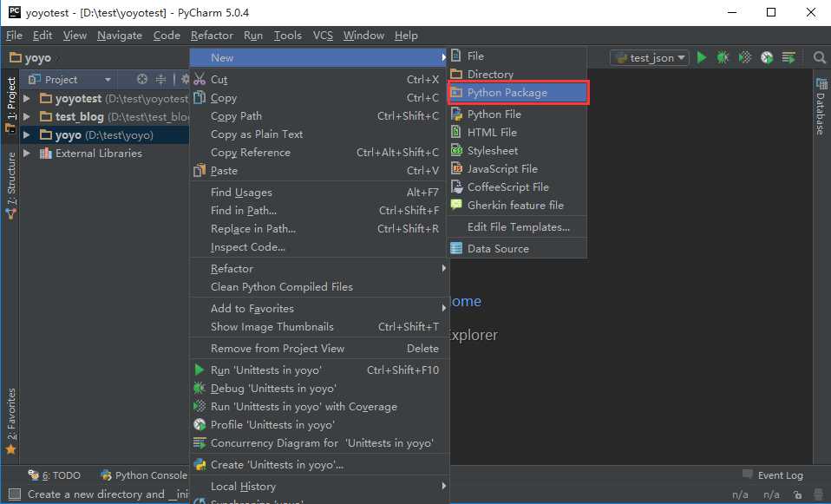
Task: Choose JavaScript File from New submenu
Action: pyautogui.click(x=518, y=168)
